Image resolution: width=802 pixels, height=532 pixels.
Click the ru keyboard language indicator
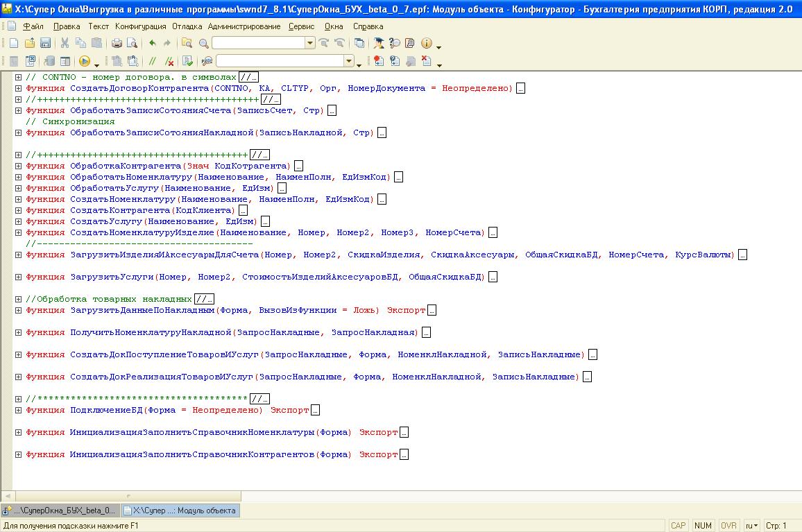point(751,526)
